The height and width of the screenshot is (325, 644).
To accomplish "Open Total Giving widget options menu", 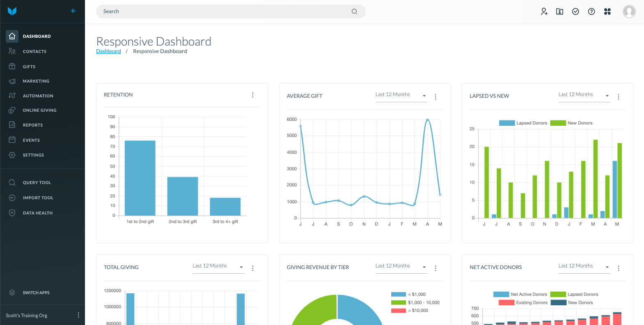I will 253,268.
